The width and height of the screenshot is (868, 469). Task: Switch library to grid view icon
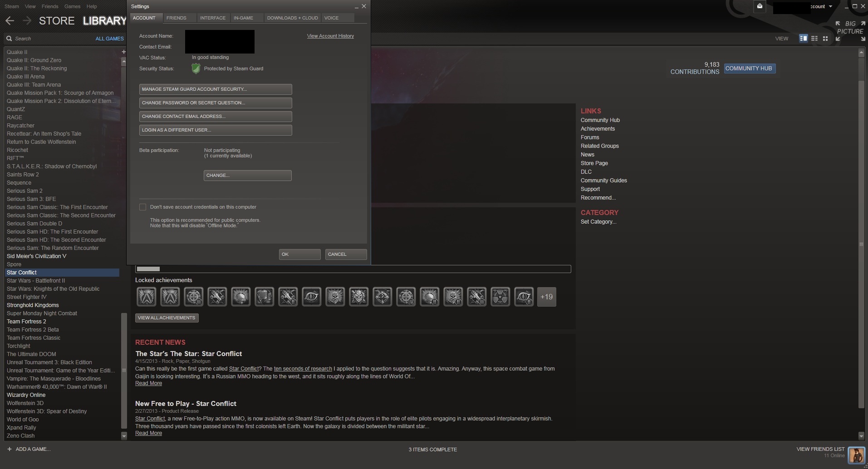[x=825, y=39]
